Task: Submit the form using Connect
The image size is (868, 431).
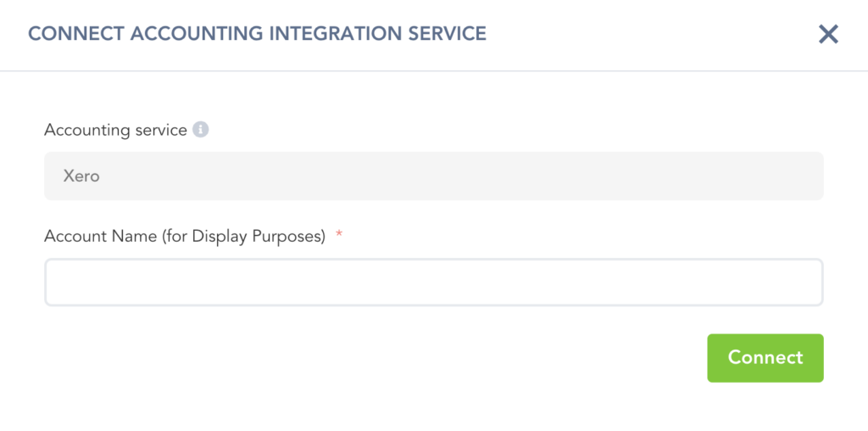Action: (765, 358)
